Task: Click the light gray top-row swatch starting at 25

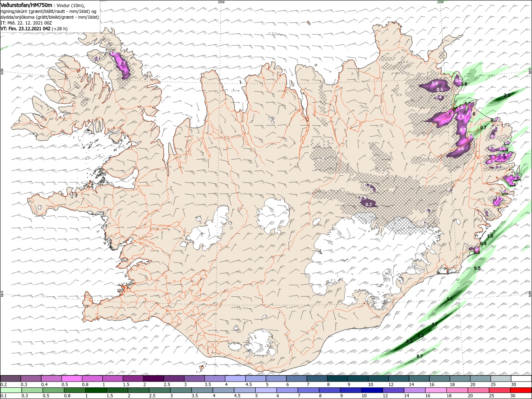Action: (501, 379)
